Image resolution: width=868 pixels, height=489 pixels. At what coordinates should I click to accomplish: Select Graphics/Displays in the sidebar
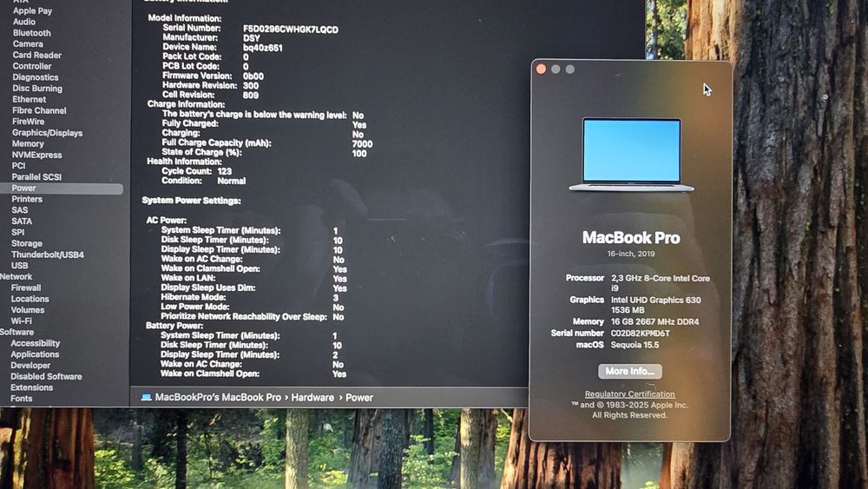[x=47, y=132]
